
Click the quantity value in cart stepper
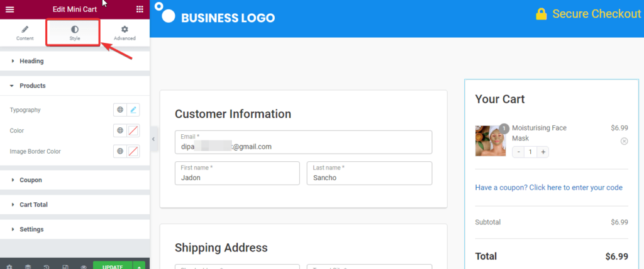click(531, 152)
